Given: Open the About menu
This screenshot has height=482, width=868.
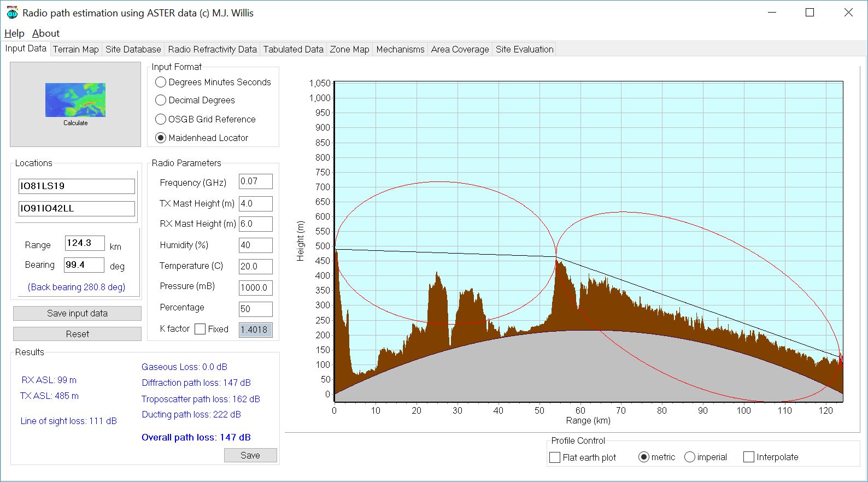Looking at the screenshot, I should click(x=46, y=33).
